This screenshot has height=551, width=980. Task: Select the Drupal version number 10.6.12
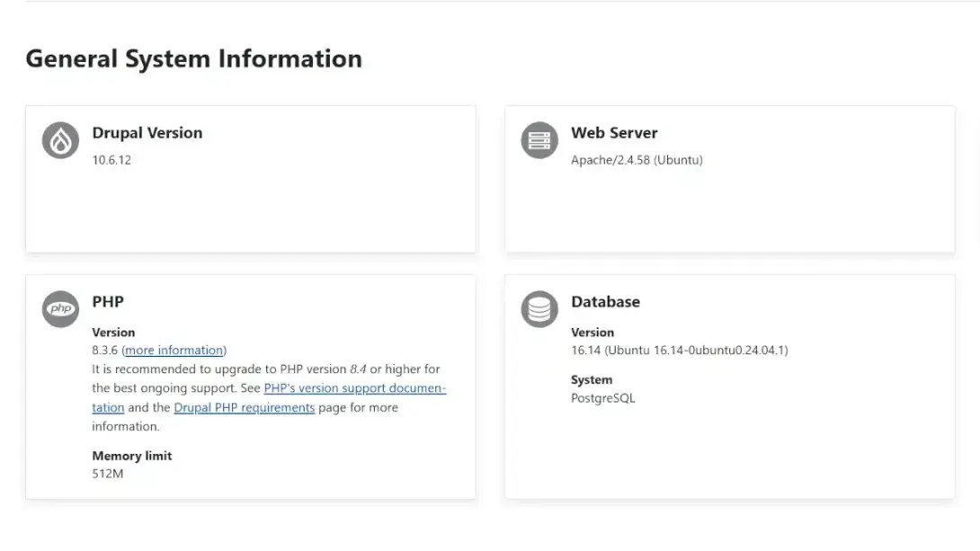111,160
